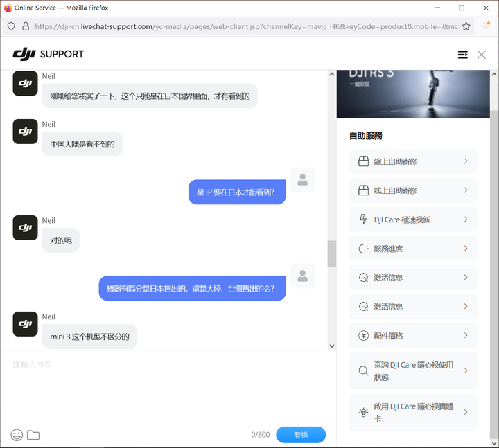Image resolution: width=499 pixels, height=448 pixels.
Task: Click user avatar above 是 IP 要在日本 message
Action: (303, 179)
